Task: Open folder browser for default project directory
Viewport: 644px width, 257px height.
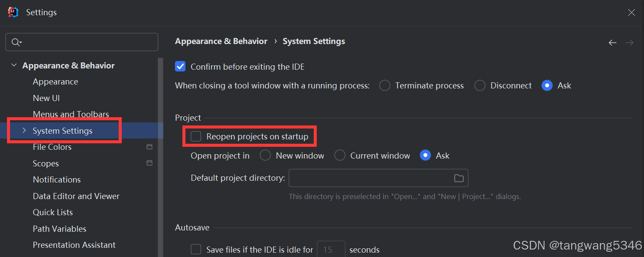Action: [459, 178]
